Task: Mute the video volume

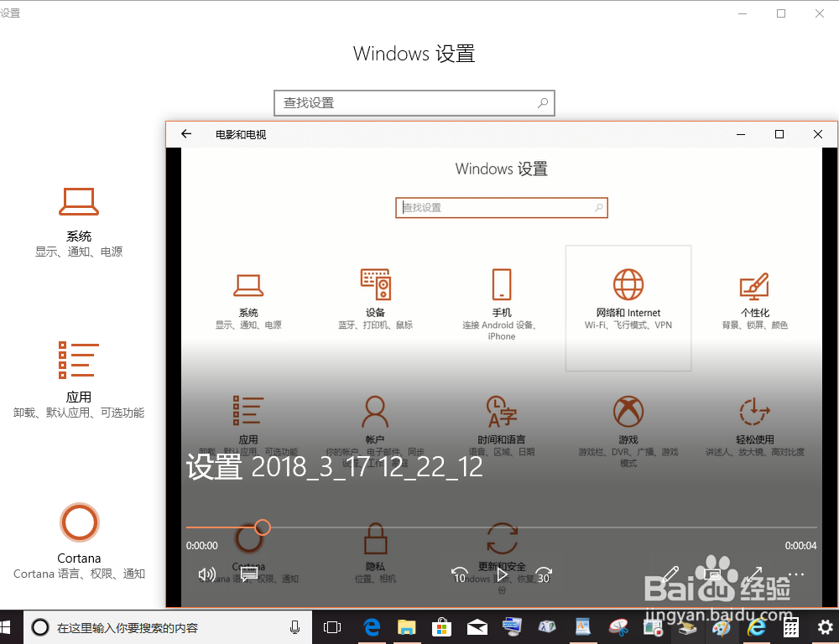Action: tap(206, 575)
